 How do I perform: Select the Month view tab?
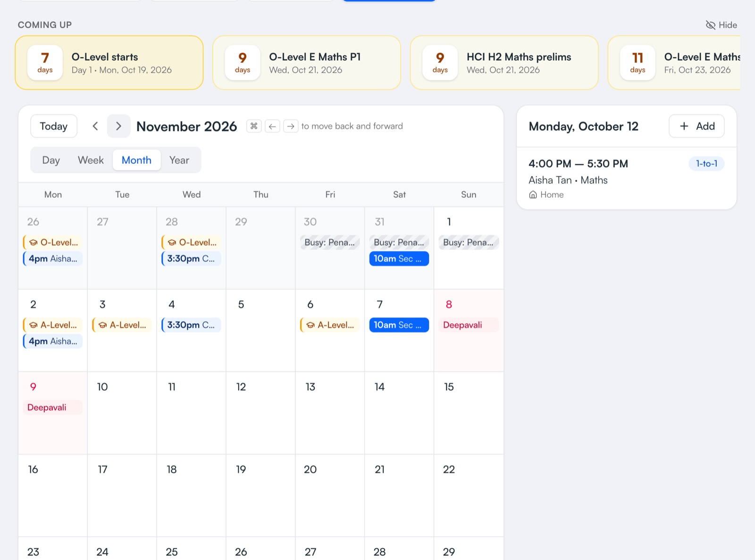(x=136, y=160)
